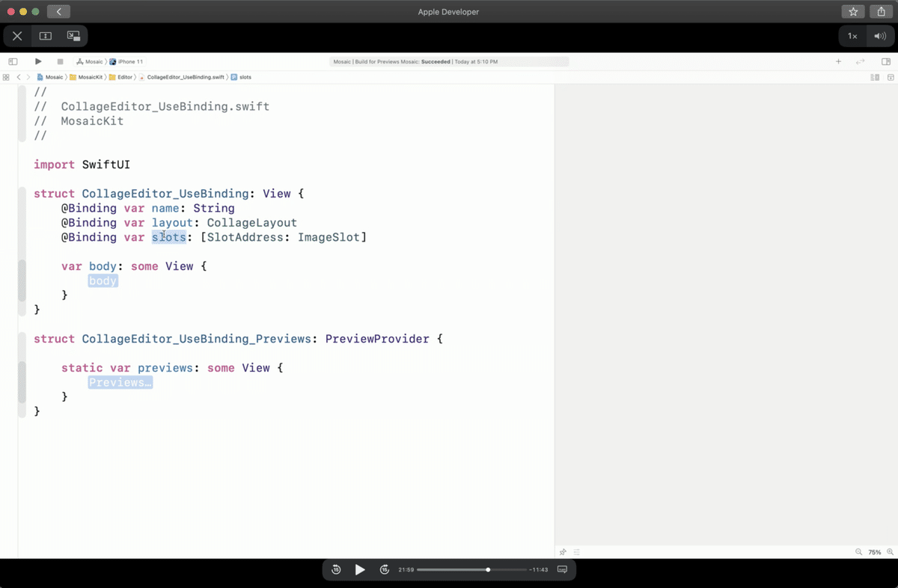Open the editor options menu
Image resolution: width=898 pixels, height=588 pixels.
point(875,77)
